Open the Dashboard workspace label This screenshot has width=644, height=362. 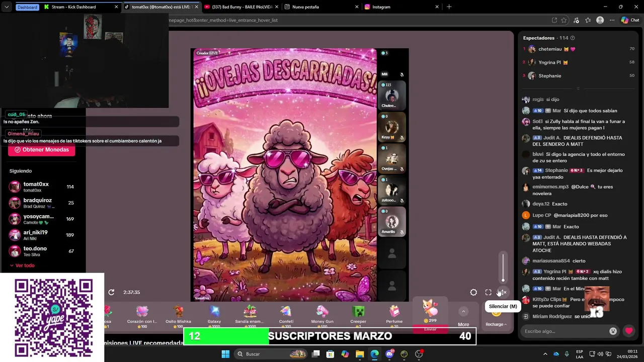(x=27, y=7)
